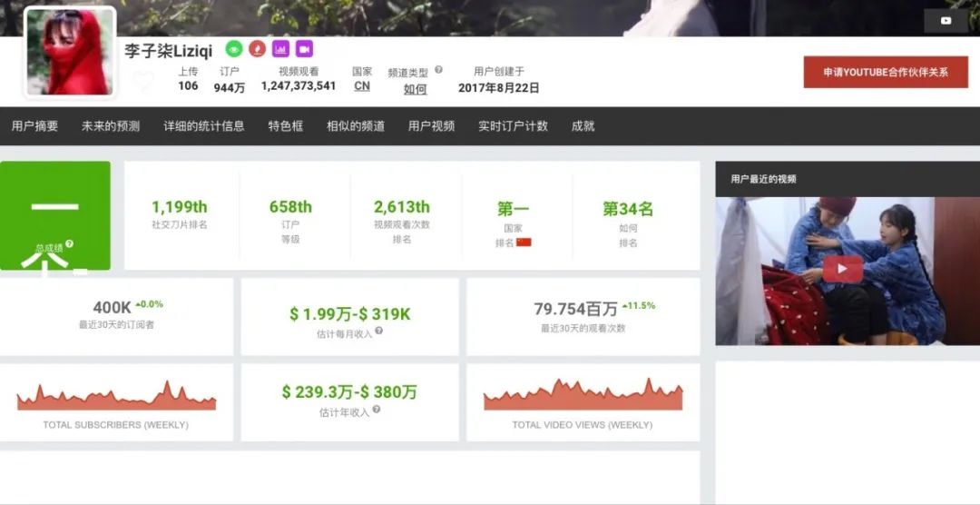Click the TOTAL SUBSCRIBERS (WEEKLY) chart
This screenshot has height=505, width=980.
tap(116, 396)
